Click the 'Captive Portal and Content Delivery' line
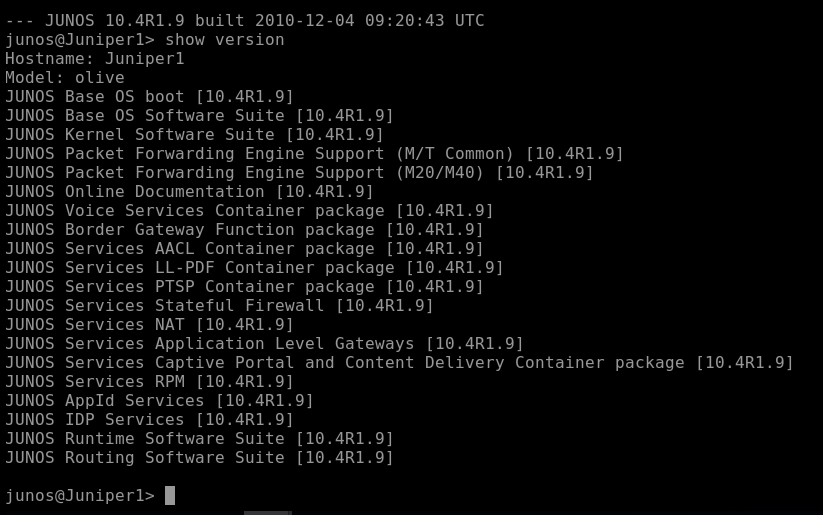 [x=399, y=363]
